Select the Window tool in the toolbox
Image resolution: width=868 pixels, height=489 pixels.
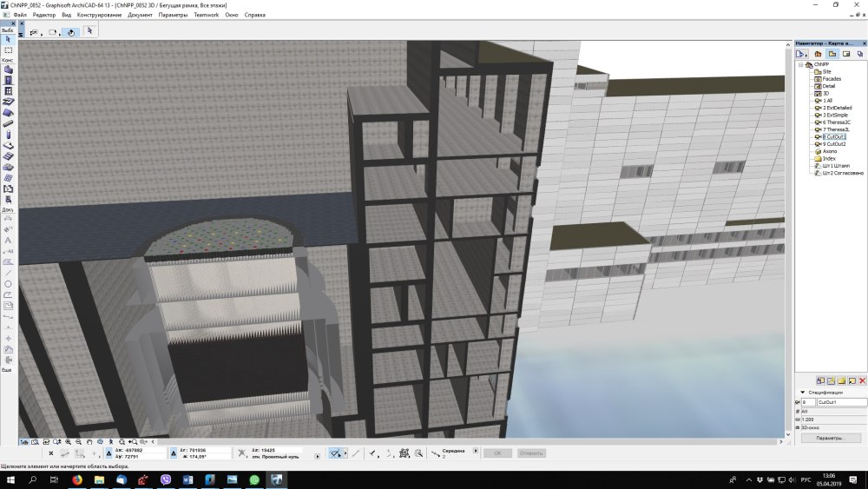click(9, 90)
